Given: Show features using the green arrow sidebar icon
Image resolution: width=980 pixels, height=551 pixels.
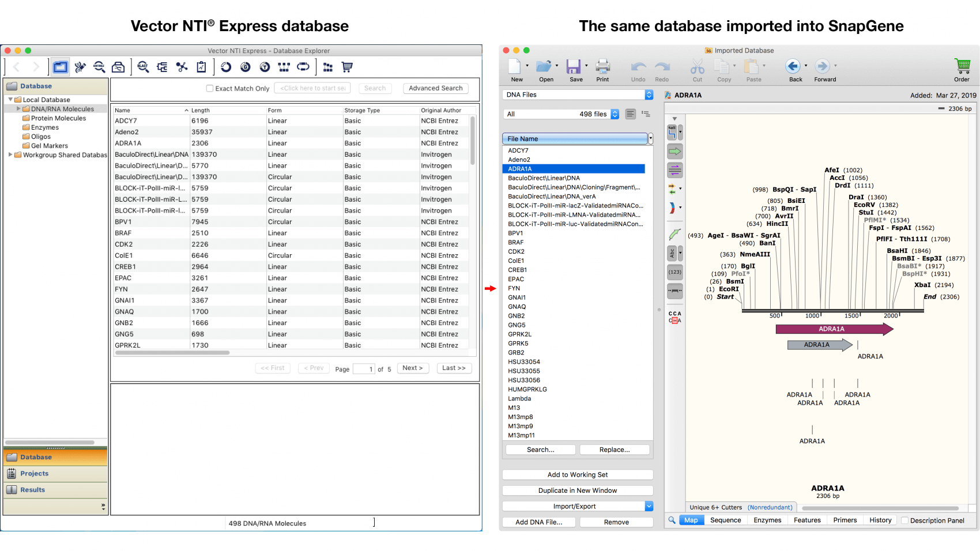Looking at the screenshot, I should [x=674, y=151].
